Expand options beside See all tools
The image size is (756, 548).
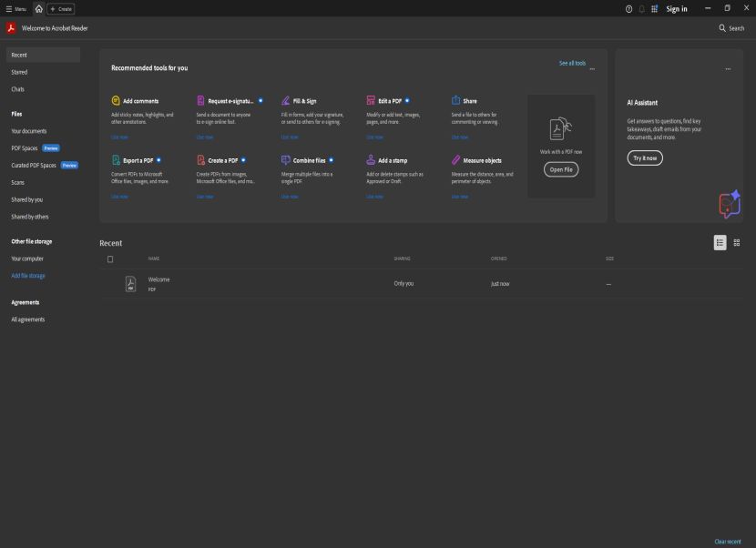point(592,69)
